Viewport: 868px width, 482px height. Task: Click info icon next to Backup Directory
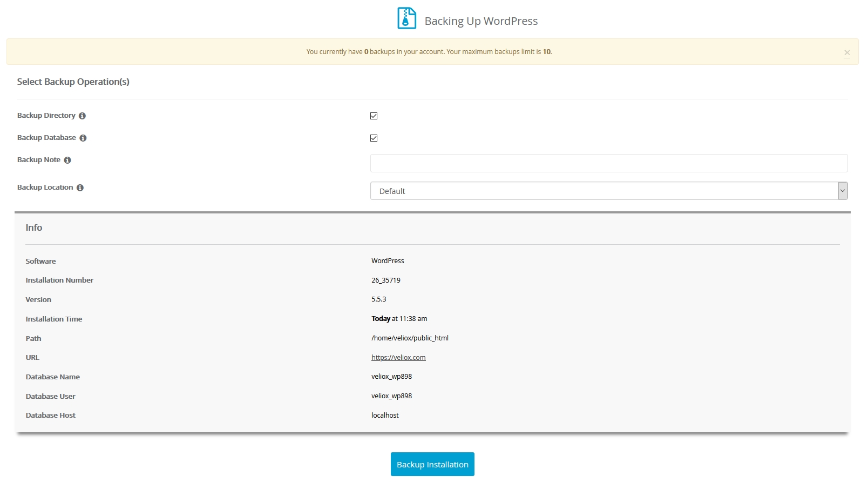click(82, 116)
